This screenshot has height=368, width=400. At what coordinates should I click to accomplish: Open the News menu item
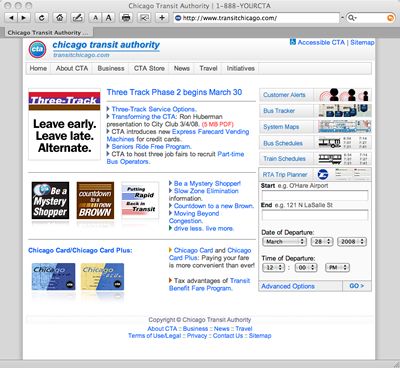[182, 68]
